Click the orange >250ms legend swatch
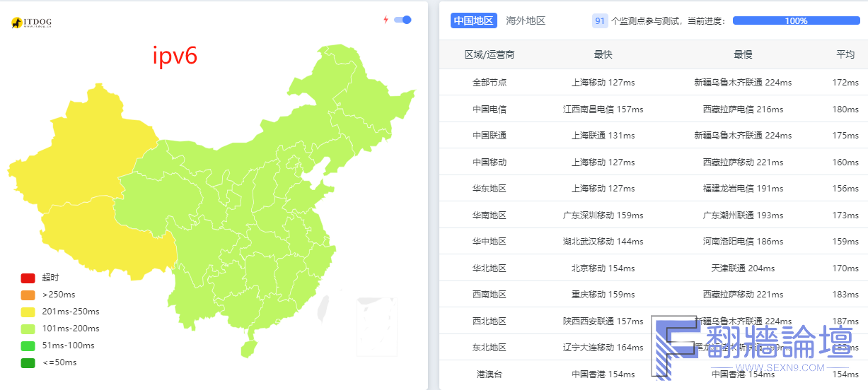 click(28, 295)
